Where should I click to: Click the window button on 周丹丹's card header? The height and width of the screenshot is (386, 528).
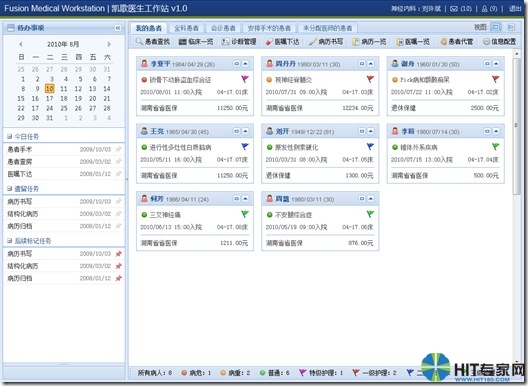click(362, 64)
